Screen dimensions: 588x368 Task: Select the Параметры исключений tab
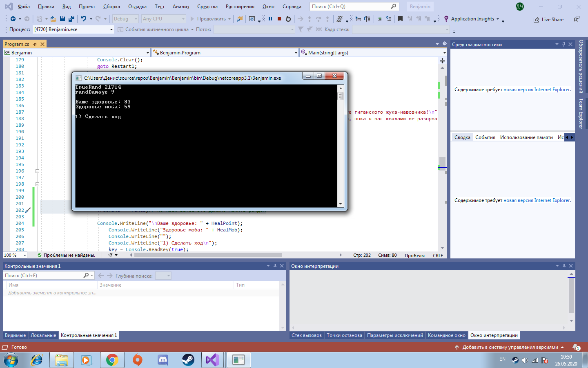(x=395, y=335)
